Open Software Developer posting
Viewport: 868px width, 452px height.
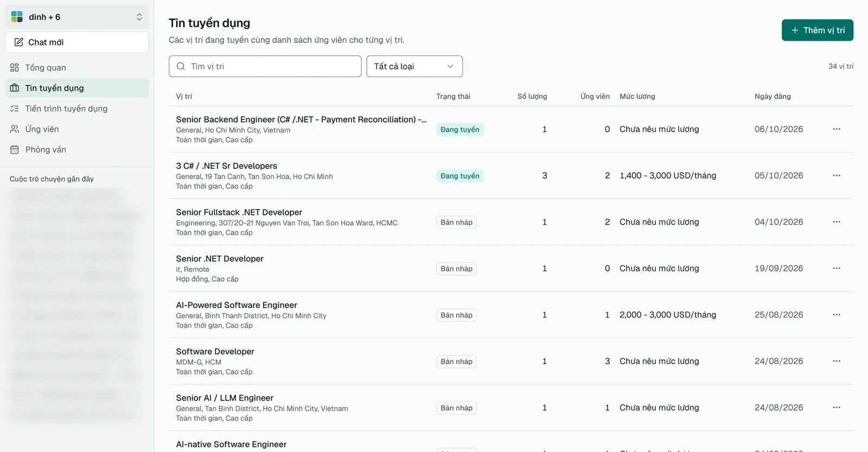(x=215, y=352)
